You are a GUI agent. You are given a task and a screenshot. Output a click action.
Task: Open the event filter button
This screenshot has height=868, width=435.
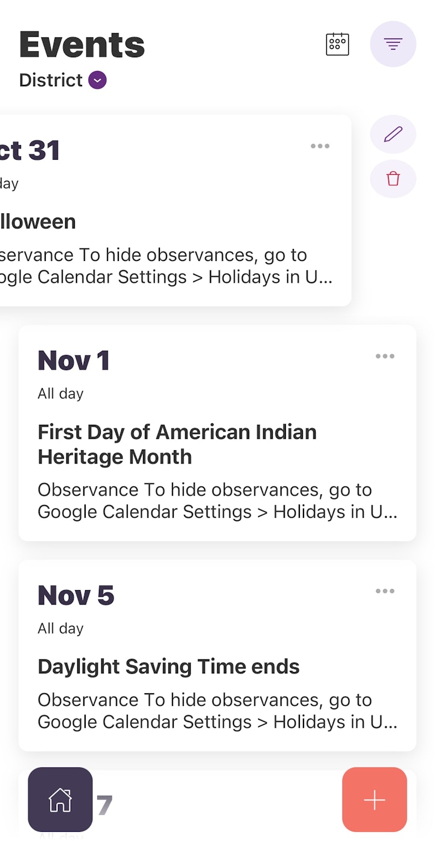click(x=393, y=44)
